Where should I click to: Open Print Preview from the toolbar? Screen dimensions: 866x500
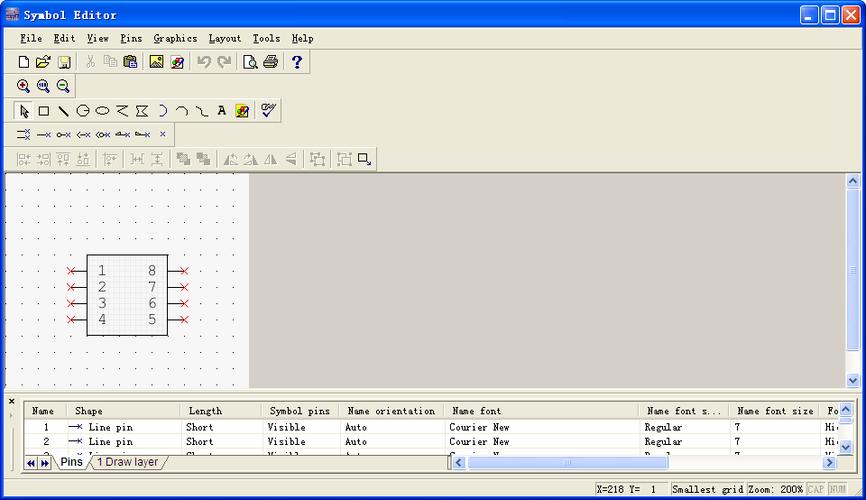tap(250, 62)
